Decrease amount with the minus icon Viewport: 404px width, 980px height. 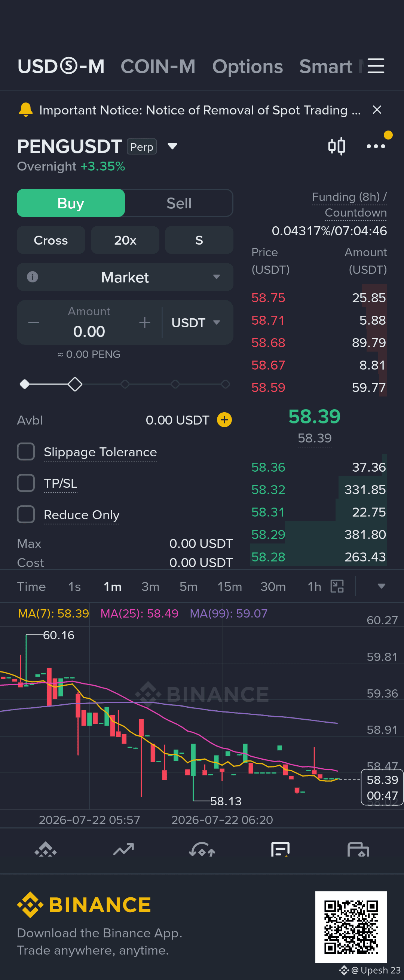pos(33,322)
